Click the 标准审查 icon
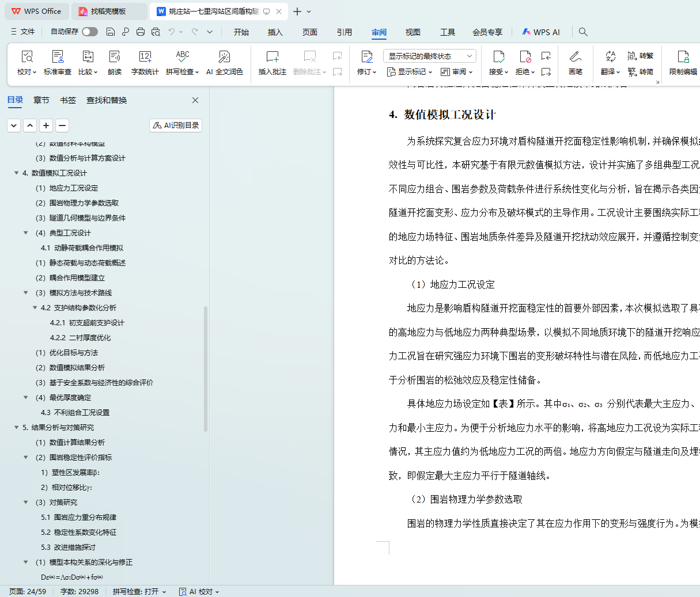The image size is (700, 597). pyautogui.click(x=58, y=62)
